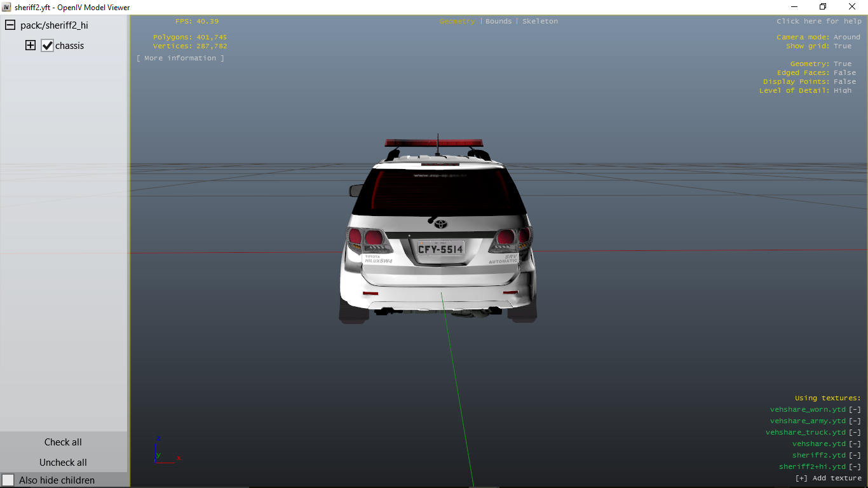Close the OpenIV Model Viewer window
The image size is (868, 488).
852,7
